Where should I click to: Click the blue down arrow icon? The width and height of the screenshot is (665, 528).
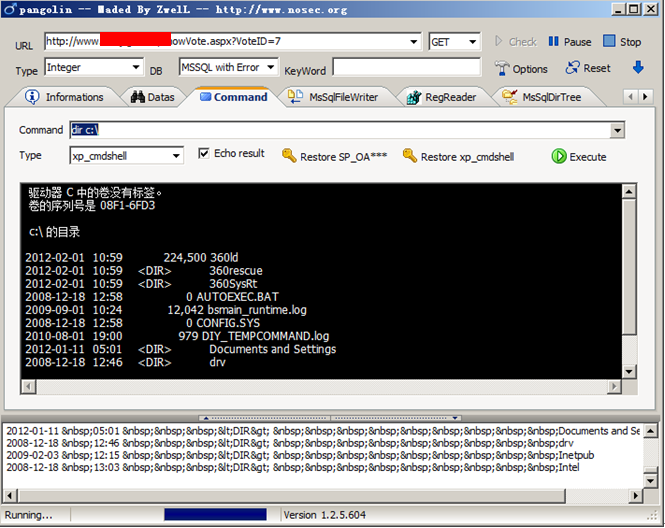click(x=638, y=68)
